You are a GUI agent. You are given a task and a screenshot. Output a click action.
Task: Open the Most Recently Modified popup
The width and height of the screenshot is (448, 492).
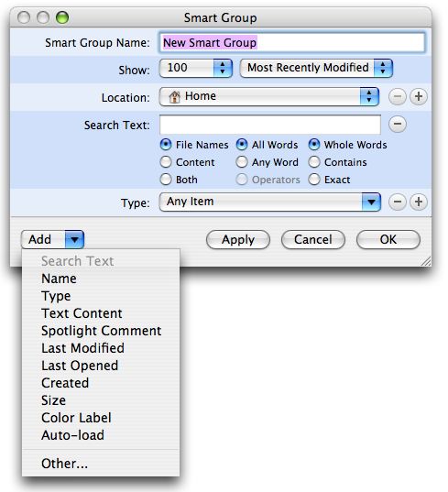[316, 68]
